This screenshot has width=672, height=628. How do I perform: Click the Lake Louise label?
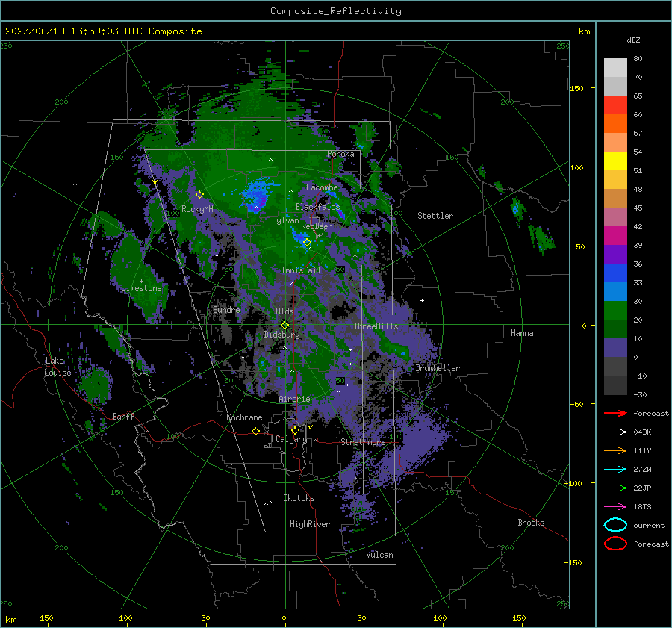57,367
